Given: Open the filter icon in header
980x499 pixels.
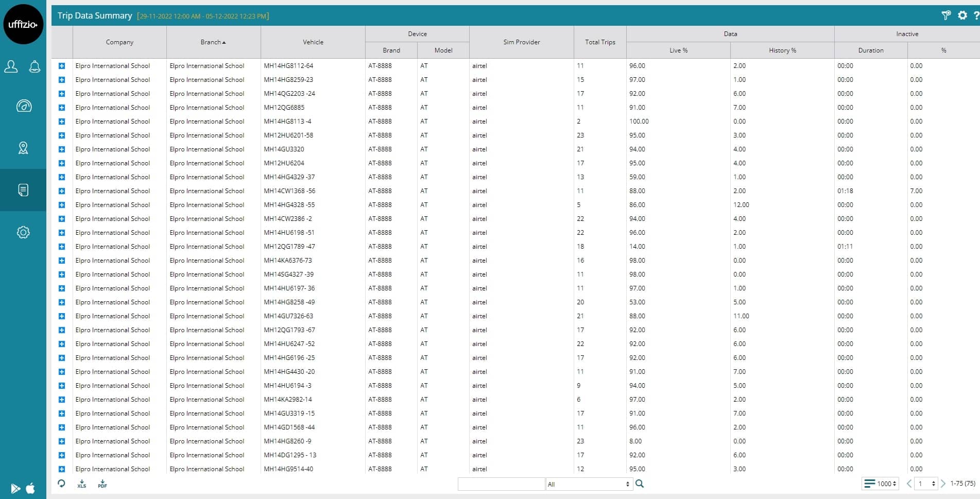Looking at the screenshot, I should 945,15.
